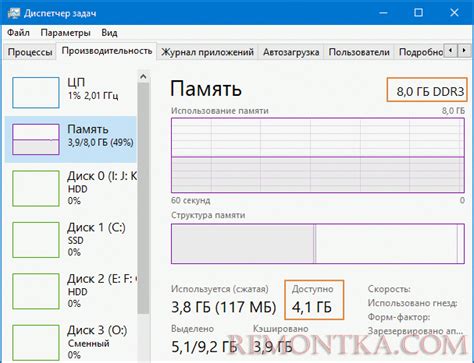Click the Память heading

[x=206, y=89]
